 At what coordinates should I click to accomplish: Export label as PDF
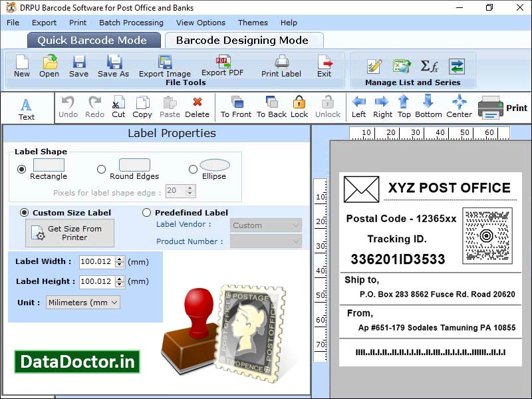(221, 66)
